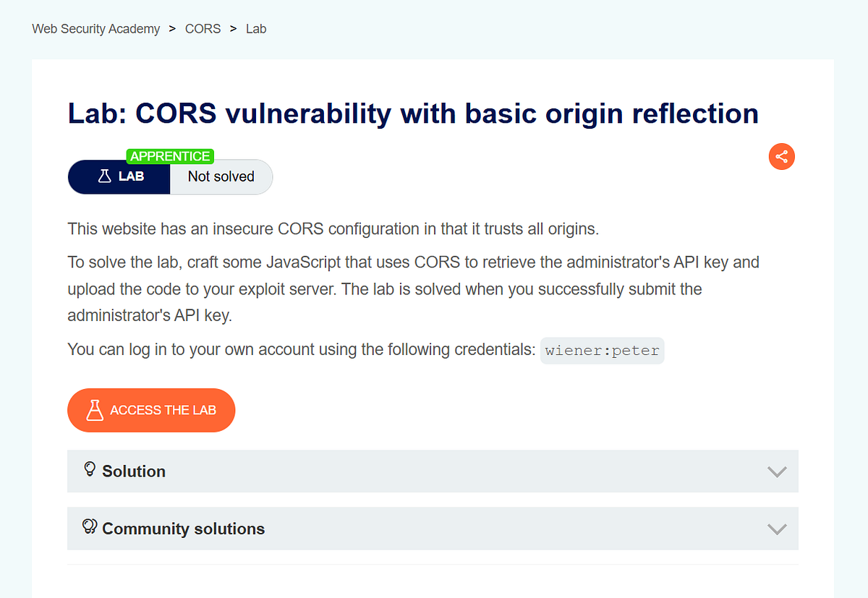This screenshot has width=868, height=598.
Task: Expand the Solution section
Action: click(x=433, y=471)
